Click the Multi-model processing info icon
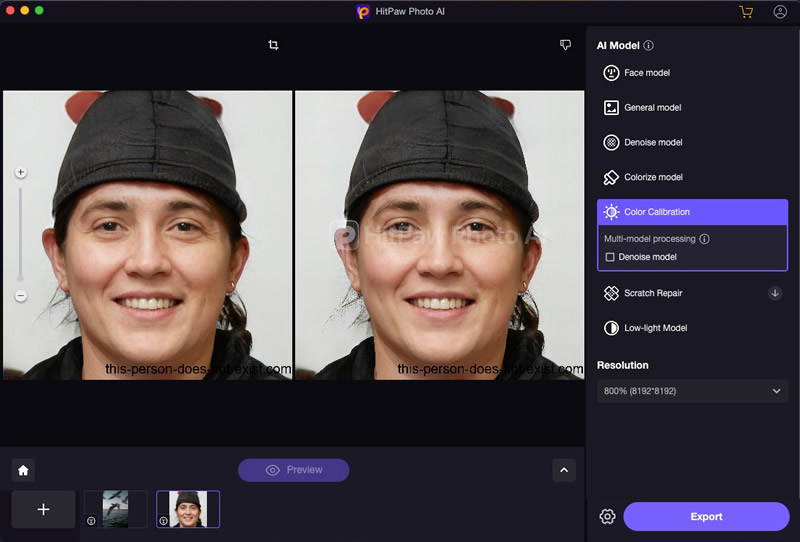This screenshot has width=800, height=542. point(705,239)
